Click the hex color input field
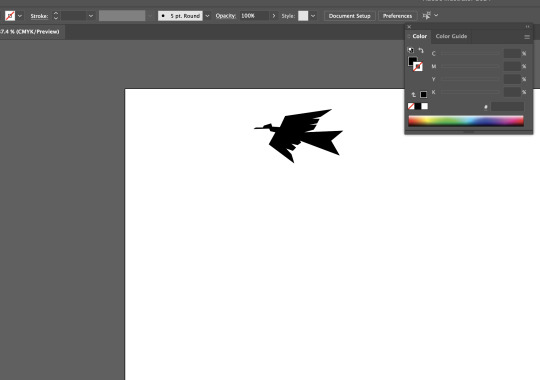 point(507,107)
